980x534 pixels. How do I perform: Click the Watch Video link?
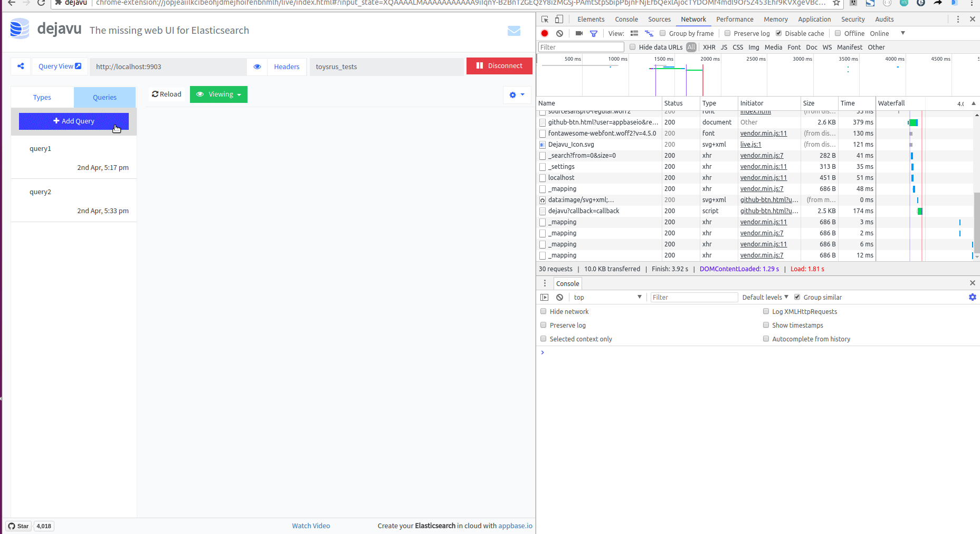pos(311,526)
